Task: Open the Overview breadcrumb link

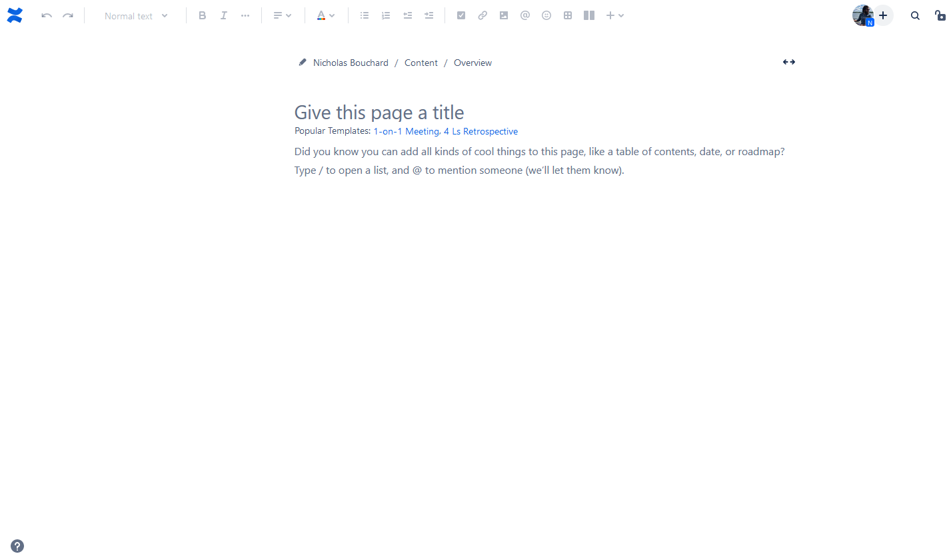Action: point(473,63)
